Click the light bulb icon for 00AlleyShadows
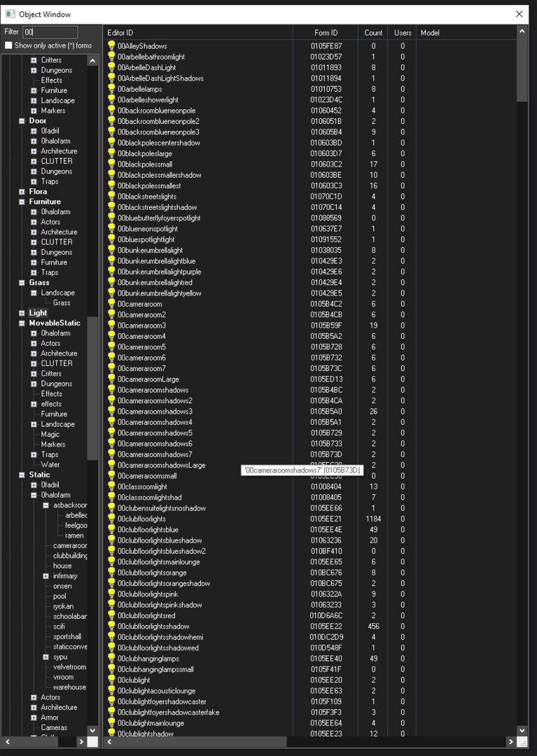The image size is (537, 756). 111,45
